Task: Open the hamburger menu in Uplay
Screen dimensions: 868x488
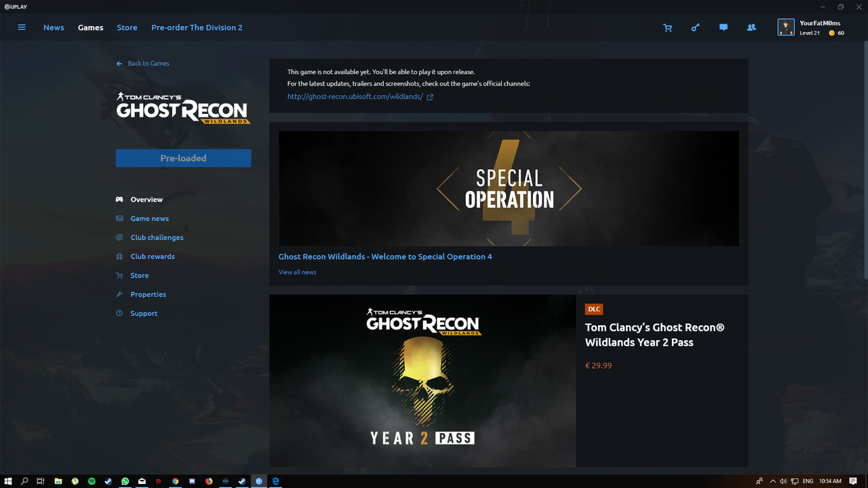Action: (22, 28)
